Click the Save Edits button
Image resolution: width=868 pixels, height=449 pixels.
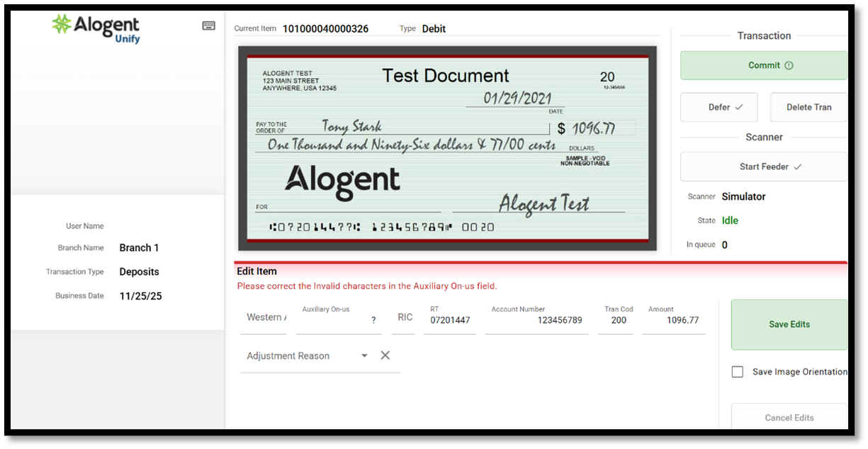pyautogui.click(x=789, y=324)
